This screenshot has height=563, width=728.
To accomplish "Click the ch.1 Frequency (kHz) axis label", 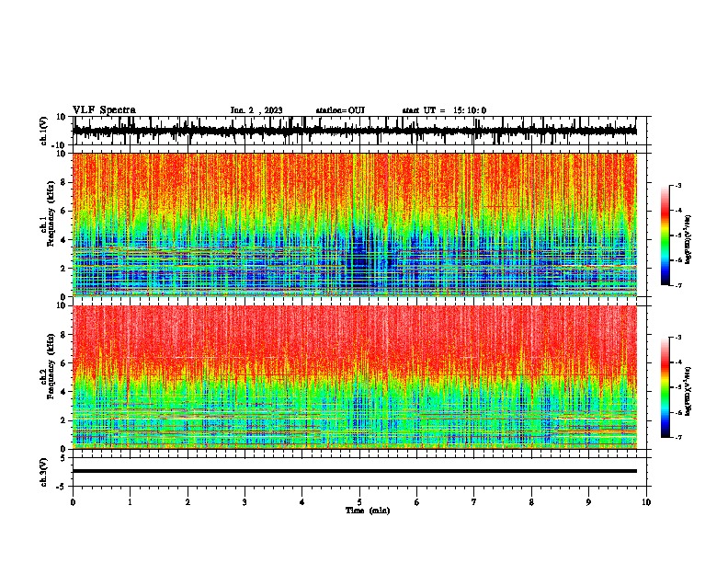I will coord(49,213).
